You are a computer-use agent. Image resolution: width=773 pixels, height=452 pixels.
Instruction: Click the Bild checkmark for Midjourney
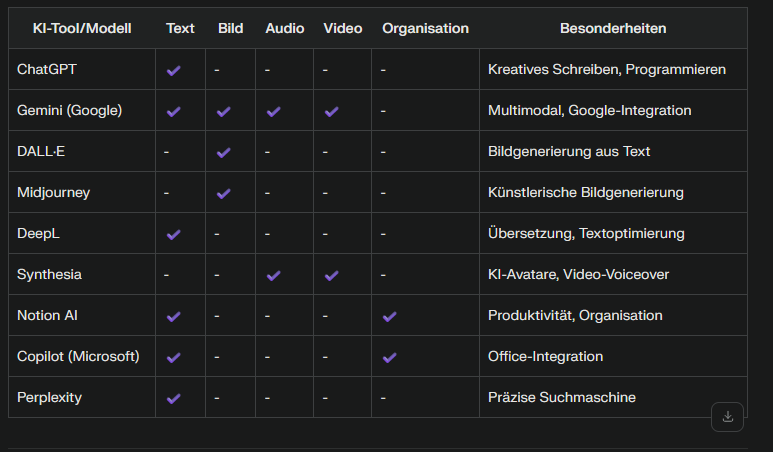coord(223,193)
